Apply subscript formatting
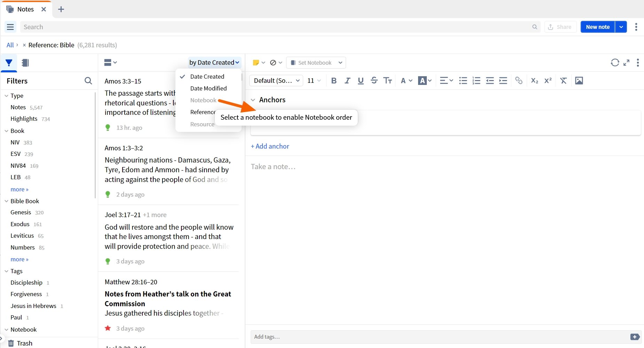 535,81
